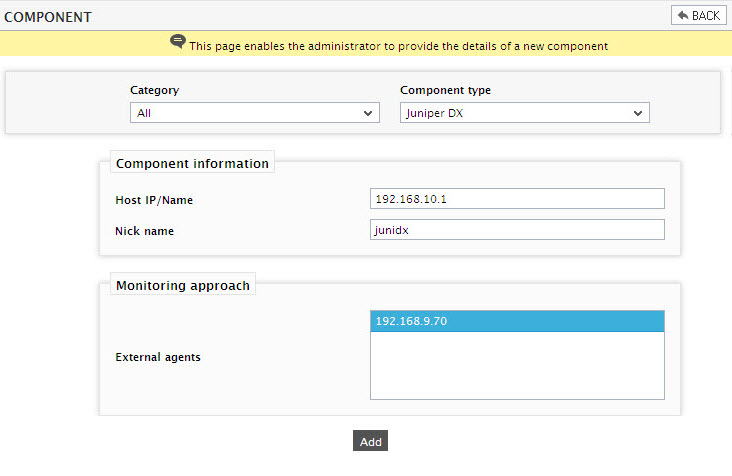
Task: Click the chevron arrow in the Component type dropdown
Action: tap(638, 113)
